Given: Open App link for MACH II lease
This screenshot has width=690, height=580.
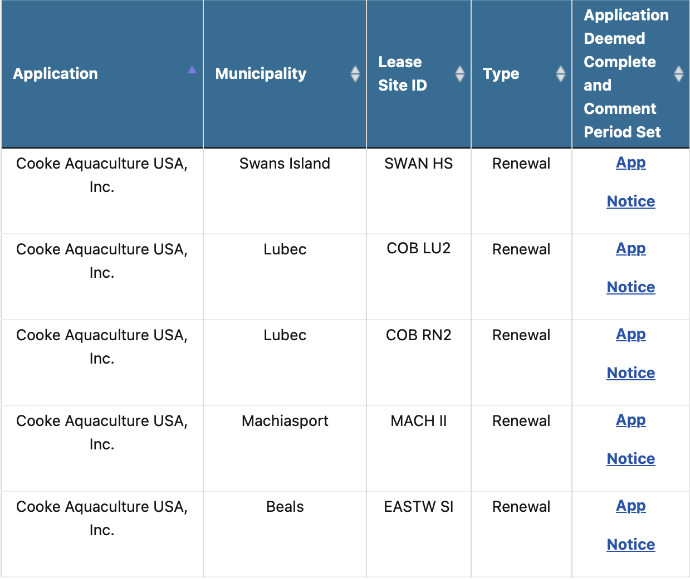Looking at the screenshot, I should pyautogui.click(x=631, y=420).
